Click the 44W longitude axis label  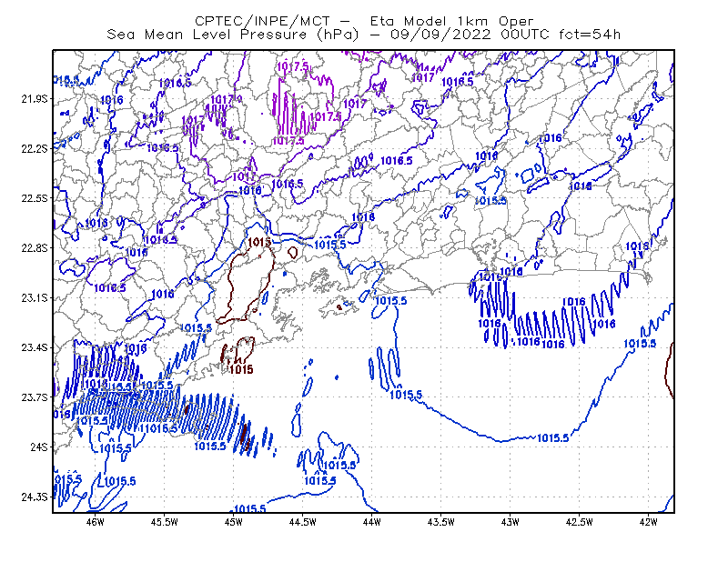coord(372,522)
